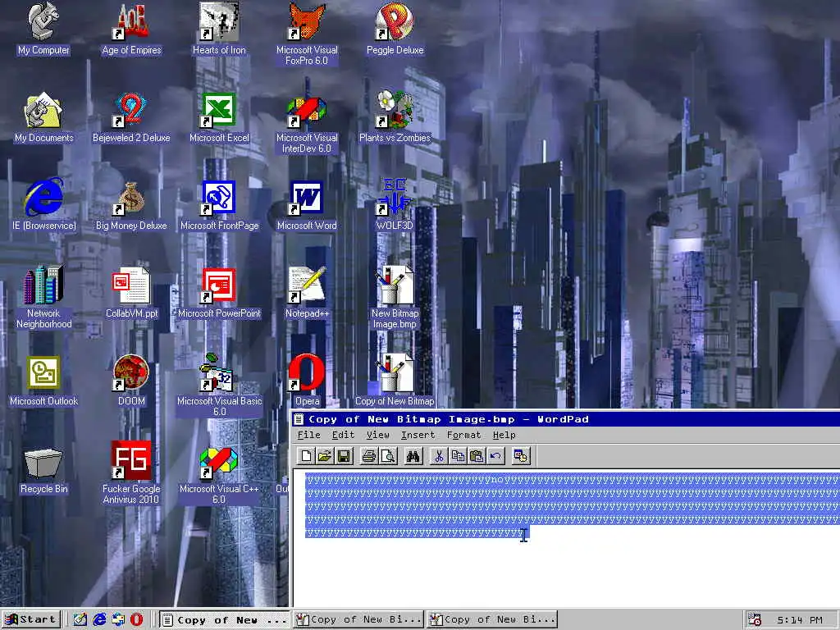Select the My Computer desktop icon
This screenshot has width=840, height=630.
(x=43, y=30)
